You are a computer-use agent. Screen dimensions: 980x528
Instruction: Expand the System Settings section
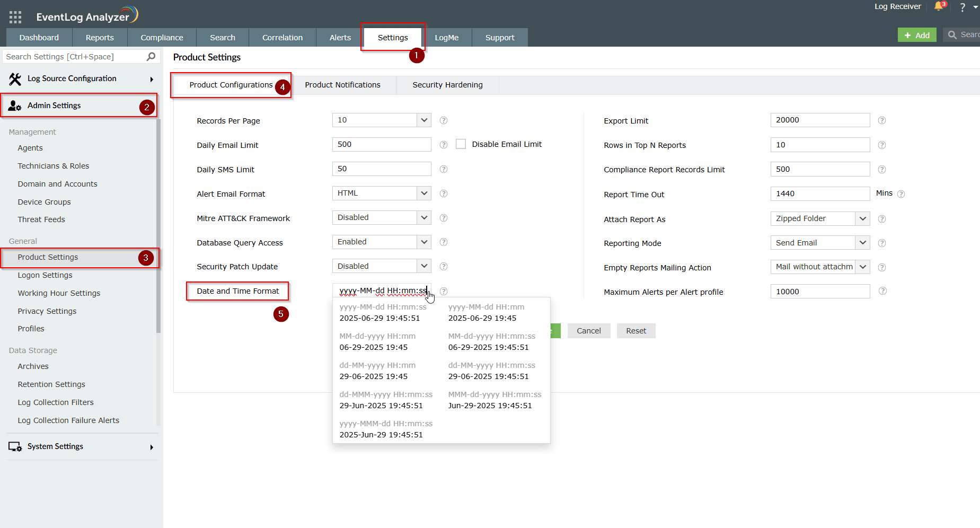point(81,447)
